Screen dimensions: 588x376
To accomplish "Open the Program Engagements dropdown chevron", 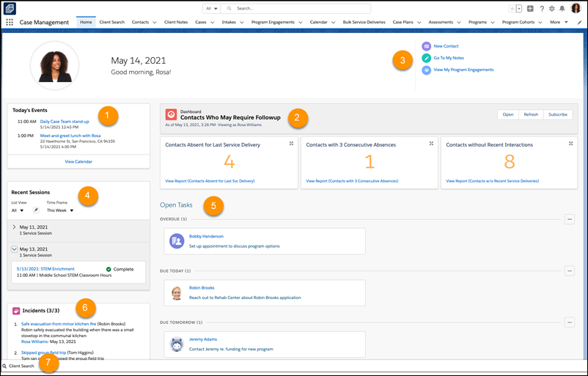I will (301, 23).
